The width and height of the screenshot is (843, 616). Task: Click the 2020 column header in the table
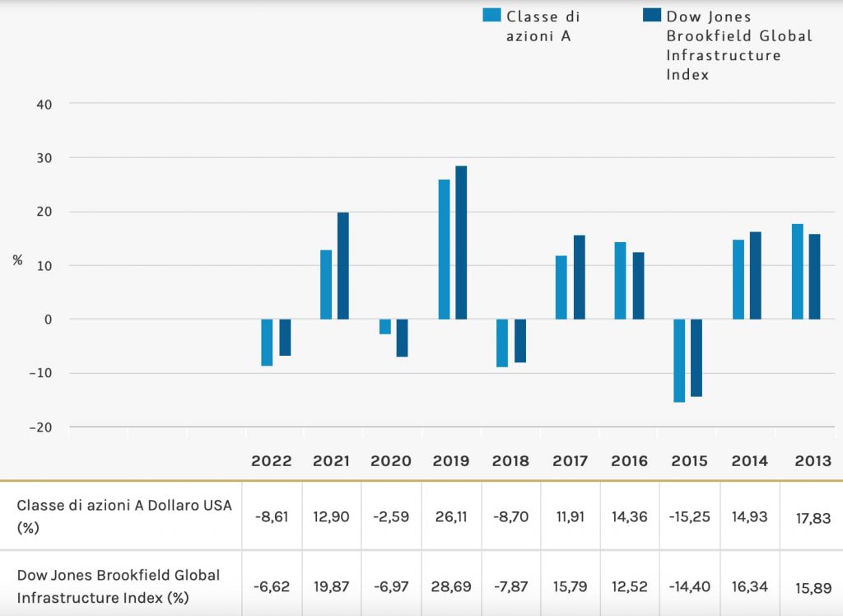point(391,461)
